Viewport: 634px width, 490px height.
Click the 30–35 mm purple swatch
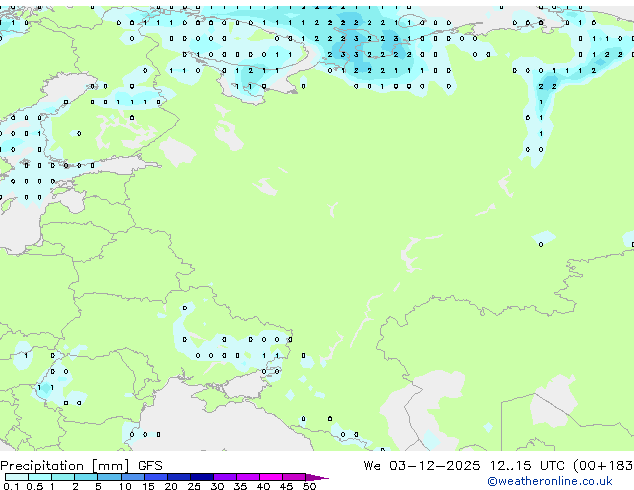coord(225,477)
